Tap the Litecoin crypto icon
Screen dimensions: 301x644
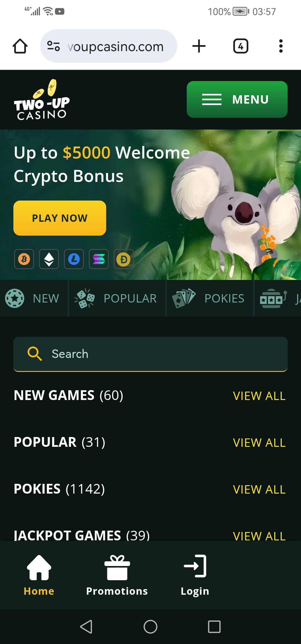pyautogui.click(x=74, y=259)
